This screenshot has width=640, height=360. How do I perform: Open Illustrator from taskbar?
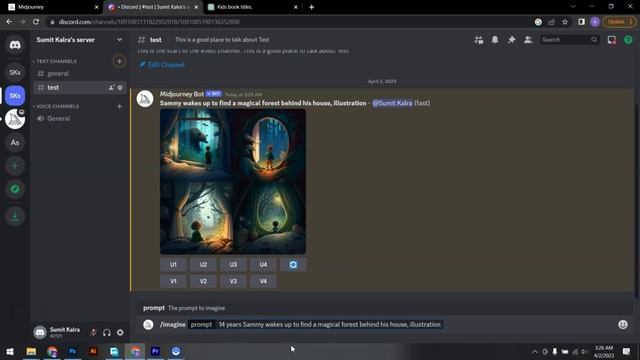(93, 351)
